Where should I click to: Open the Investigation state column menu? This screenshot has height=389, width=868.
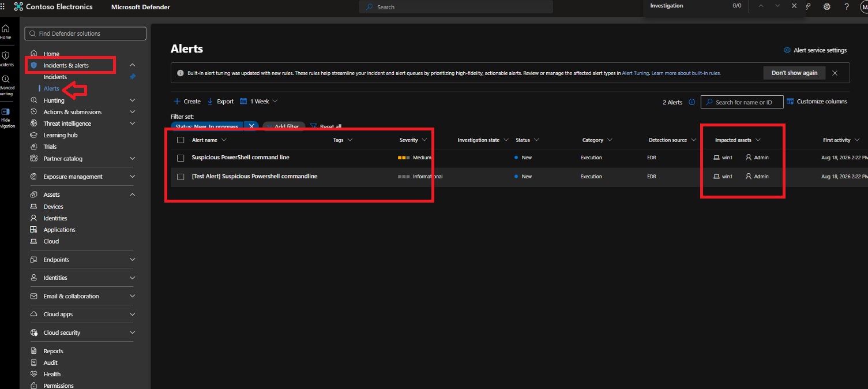(x=506, y=140)
